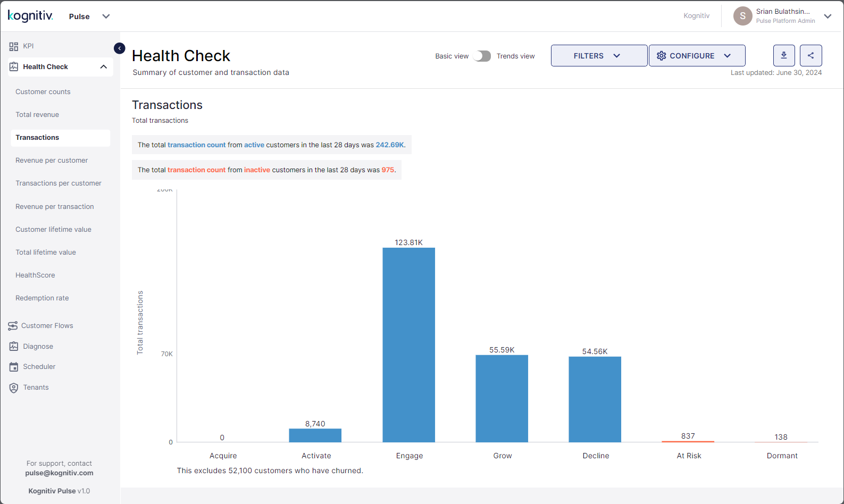Click the Configure gear icon
Screen dimensions: 844x504
coord(662,56)
